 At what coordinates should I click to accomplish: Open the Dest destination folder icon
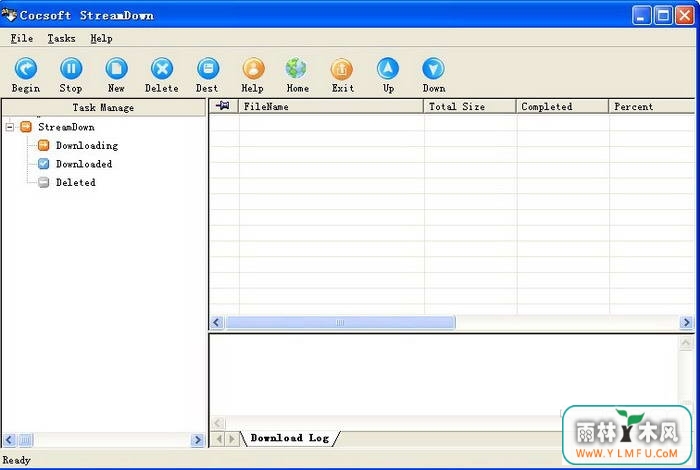pyautogui.click(x=208, y=69)
